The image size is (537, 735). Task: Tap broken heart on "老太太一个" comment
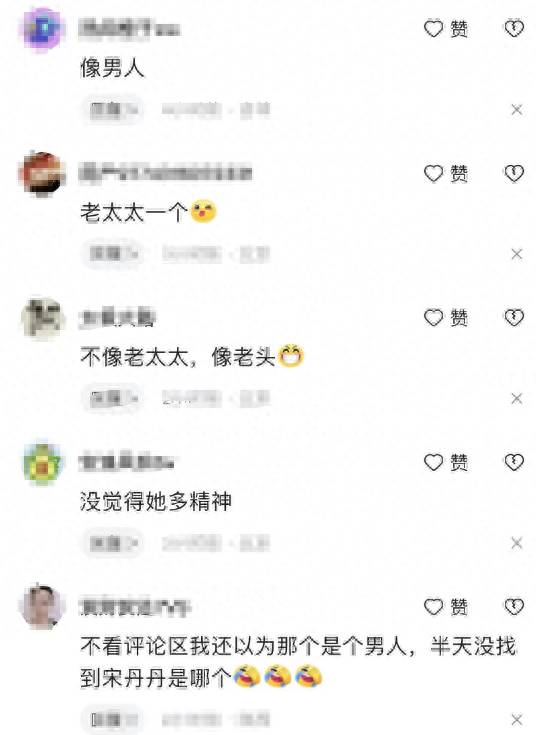tap(514, 173)
